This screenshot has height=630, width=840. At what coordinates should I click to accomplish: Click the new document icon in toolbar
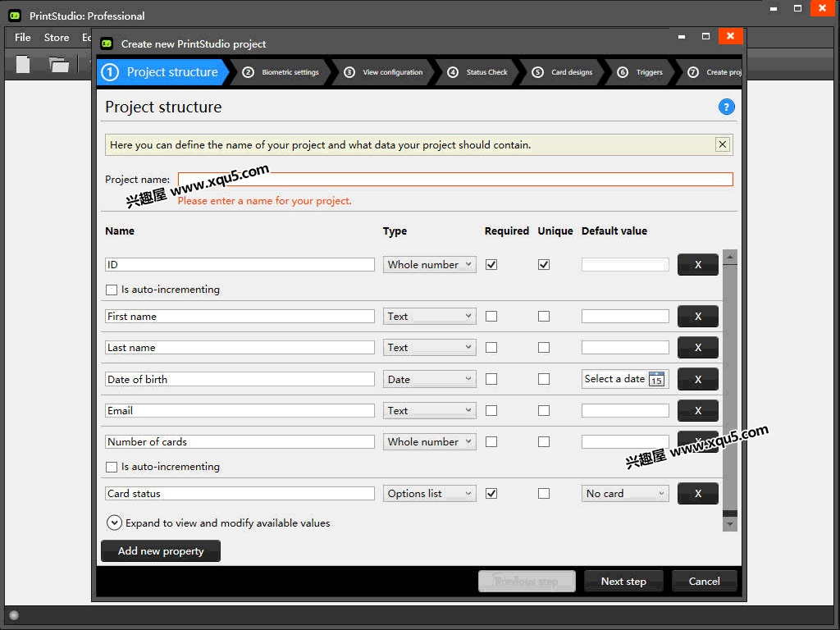point(22,64)
